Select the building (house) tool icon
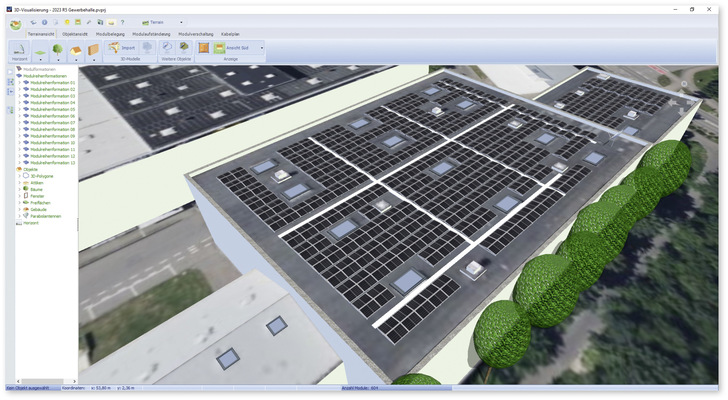 75,49
